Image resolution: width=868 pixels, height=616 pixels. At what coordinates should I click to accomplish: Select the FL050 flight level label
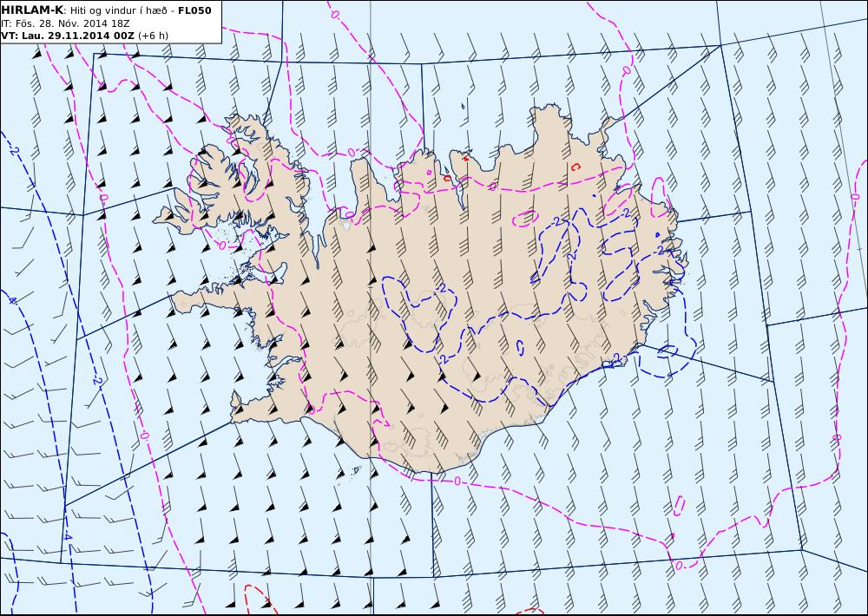tap(194, 10)
